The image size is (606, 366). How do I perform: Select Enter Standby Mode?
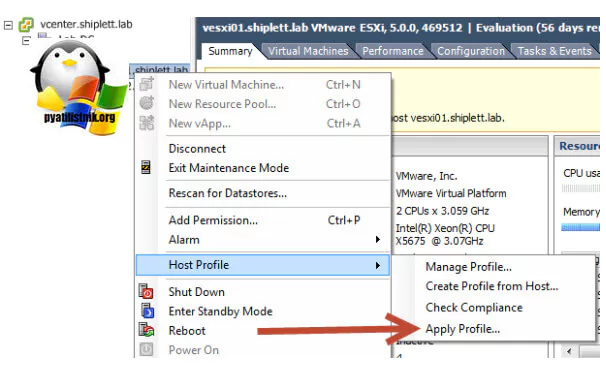pos(263,312)
